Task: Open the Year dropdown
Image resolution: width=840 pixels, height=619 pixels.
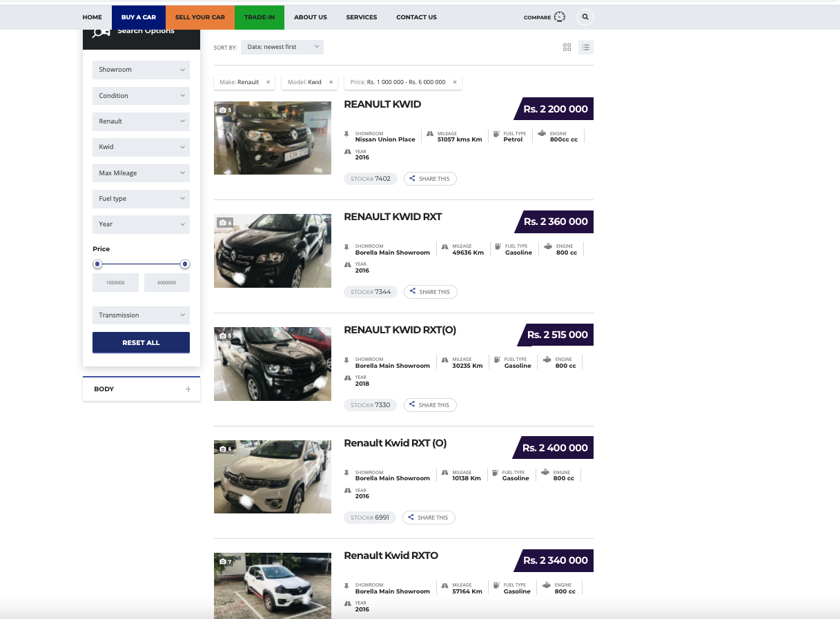Action: point(141,224)
